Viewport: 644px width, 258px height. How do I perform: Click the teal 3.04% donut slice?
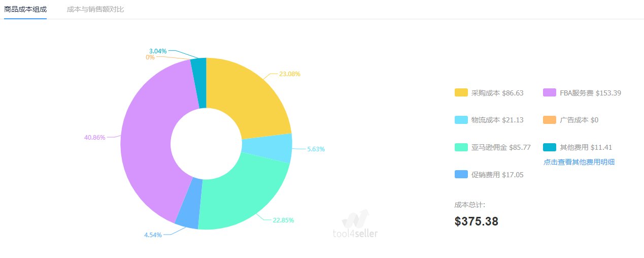pyautogui.click(x=199, y=82)
